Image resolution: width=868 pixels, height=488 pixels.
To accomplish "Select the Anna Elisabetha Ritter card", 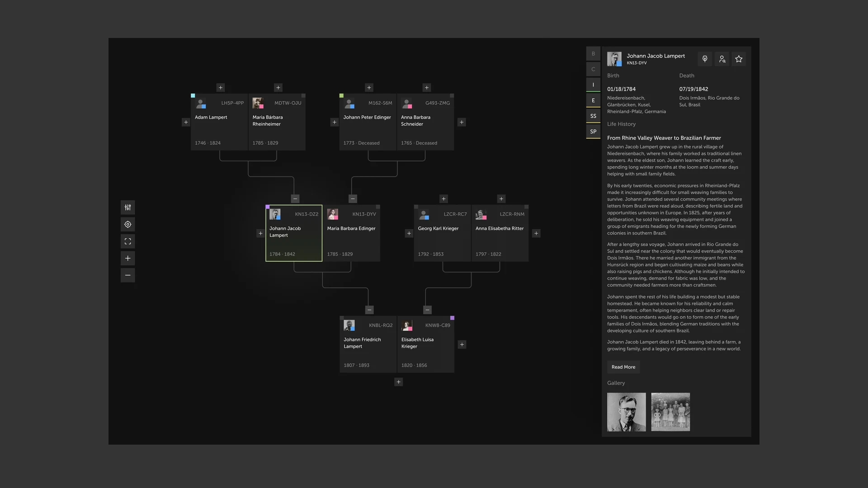I will pyautogui.click(x=500, y=233).
